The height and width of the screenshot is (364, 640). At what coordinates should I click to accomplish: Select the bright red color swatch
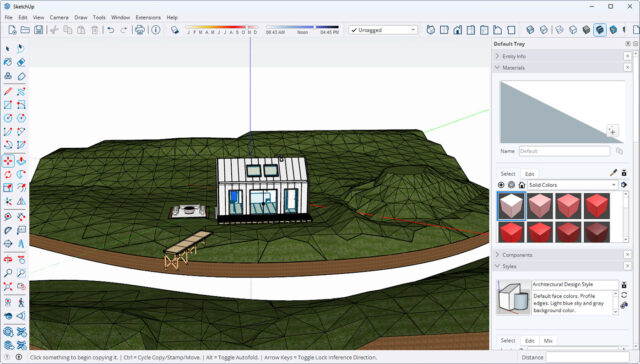coord(597,206)
